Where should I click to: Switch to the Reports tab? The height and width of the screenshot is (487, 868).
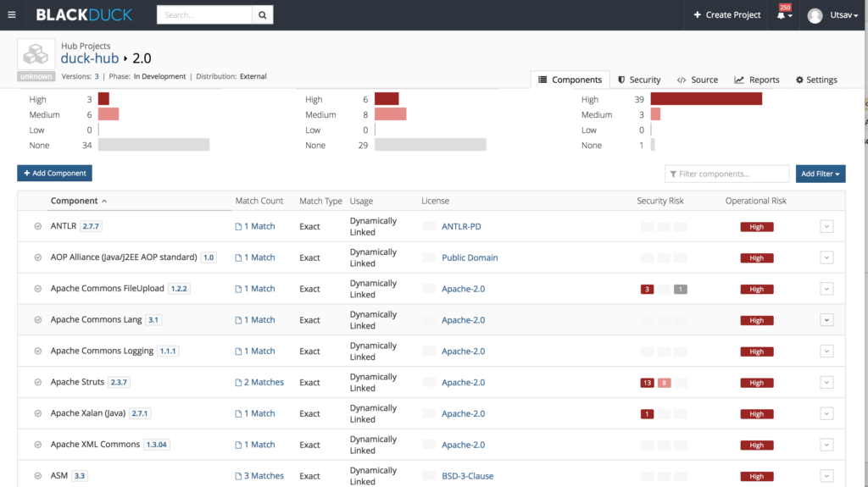(x=756, y=80)
